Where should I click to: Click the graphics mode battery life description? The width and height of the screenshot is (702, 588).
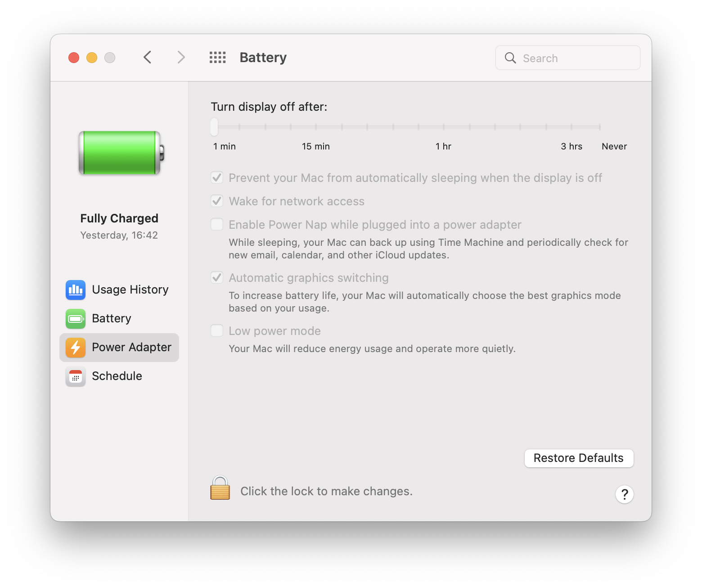[x=425, y=302]
